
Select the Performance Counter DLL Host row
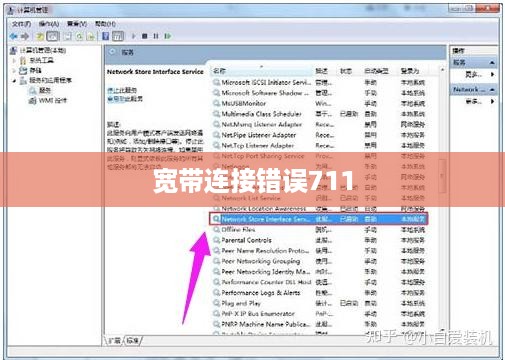[319, 282]
